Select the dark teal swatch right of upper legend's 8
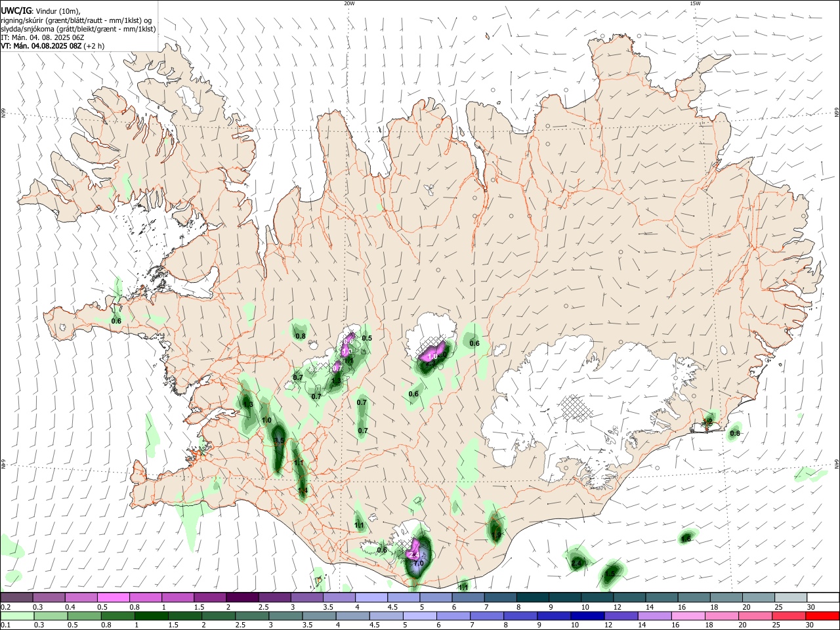Image resolution: width=840 pixels, height=630 pixels. tap(532, 597)
